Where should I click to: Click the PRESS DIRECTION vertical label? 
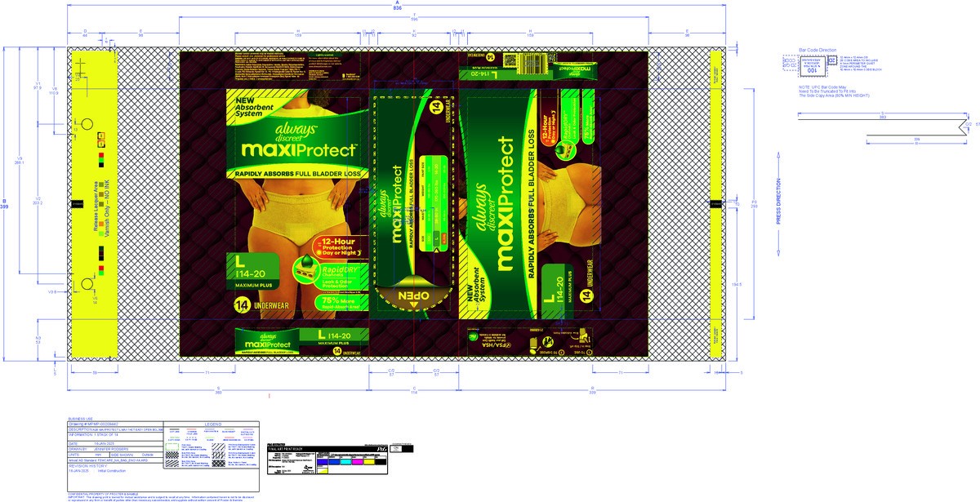click(779, 201)
